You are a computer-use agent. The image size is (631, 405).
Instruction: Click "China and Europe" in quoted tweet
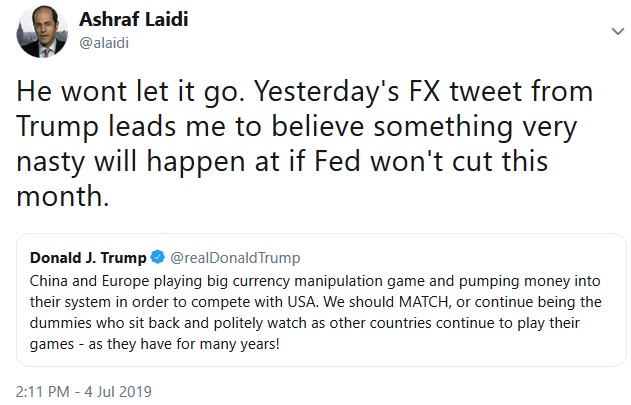(86, 279)
